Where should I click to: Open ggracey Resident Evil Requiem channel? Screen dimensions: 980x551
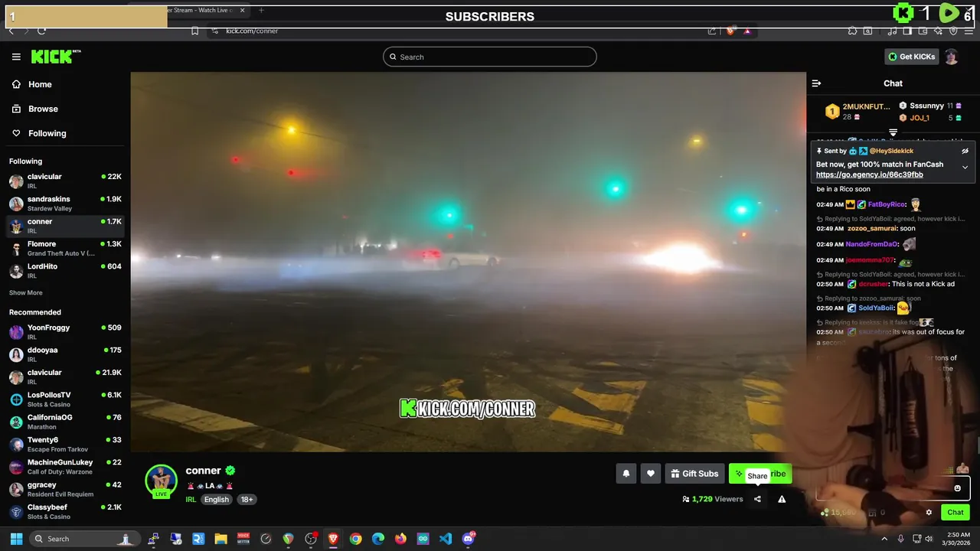point(65,489)
